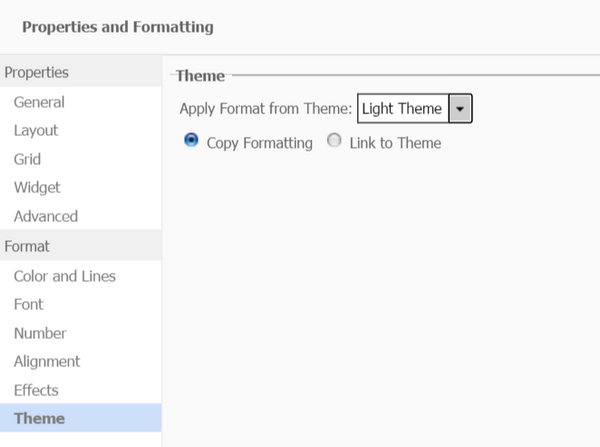The width and height of the screenshot is (600, 447).
Task: Click the theme dropdown arrow button
Action: tap(460, 108)
